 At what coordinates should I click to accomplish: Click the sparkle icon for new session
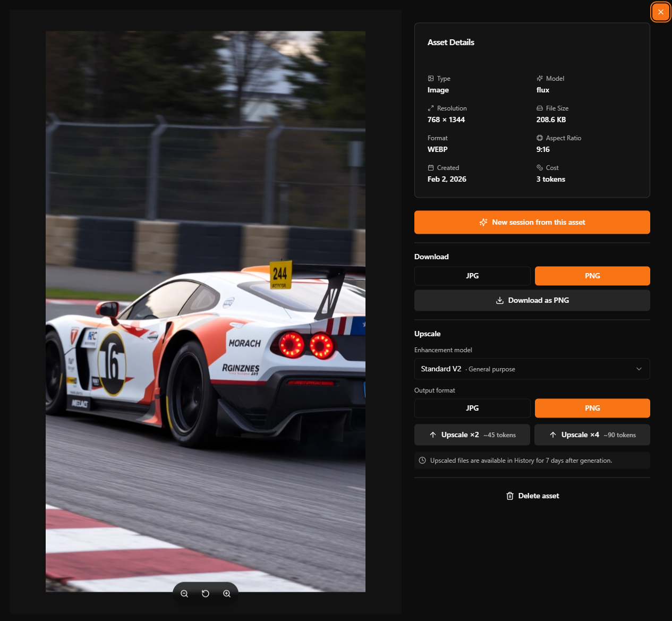[x=483, y=223]
